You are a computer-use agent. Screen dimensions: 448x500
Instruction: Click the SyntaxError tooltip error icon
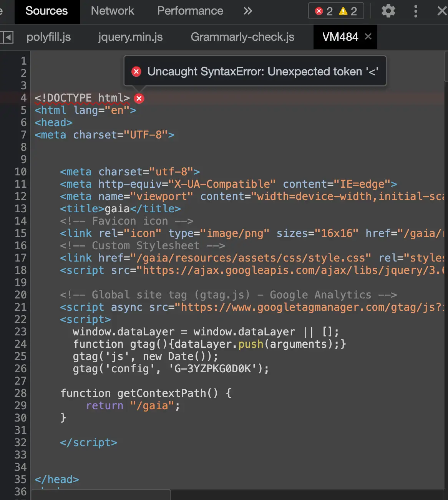point(136,72)
